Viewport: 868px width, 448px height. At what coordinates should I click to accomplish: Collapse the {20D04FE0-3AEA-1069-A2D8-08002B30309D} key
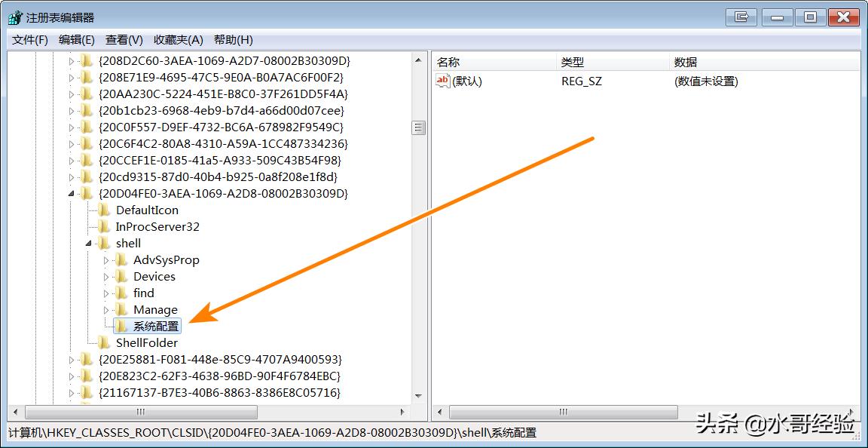72,194
